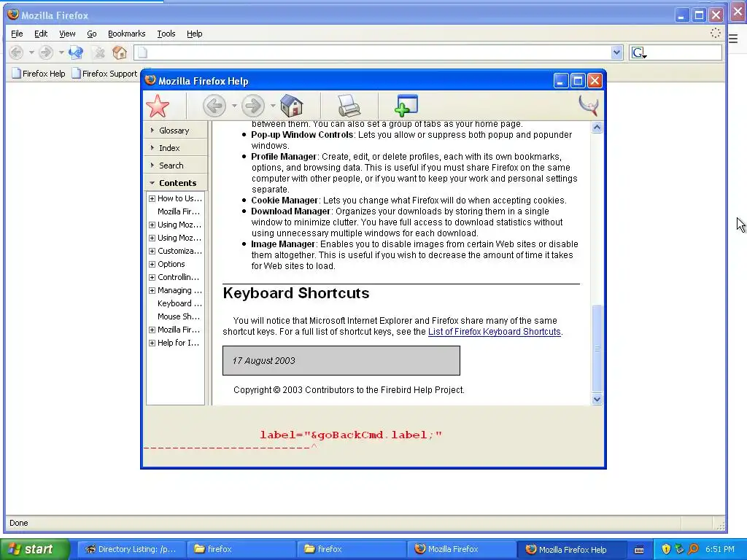Open the Edit menu
This screenshot has width=747, height=560.
41,34
